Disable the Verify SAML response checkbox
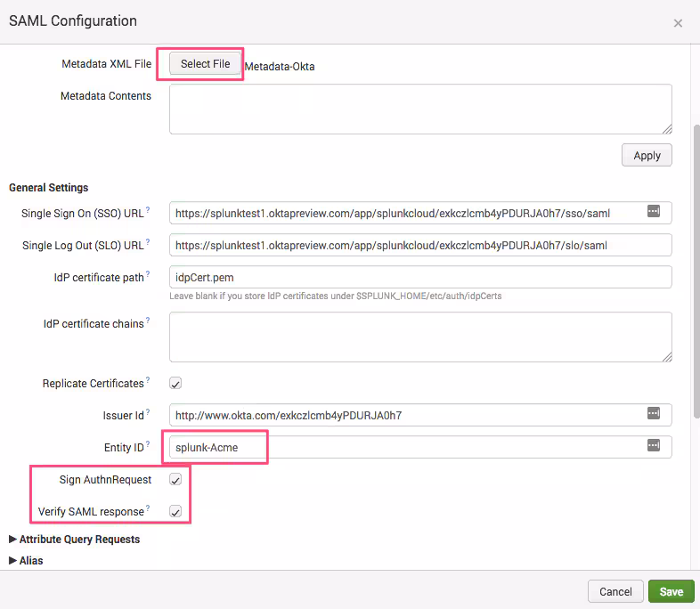Viewport: 700px width, 609px height. (x=175, y=512)
